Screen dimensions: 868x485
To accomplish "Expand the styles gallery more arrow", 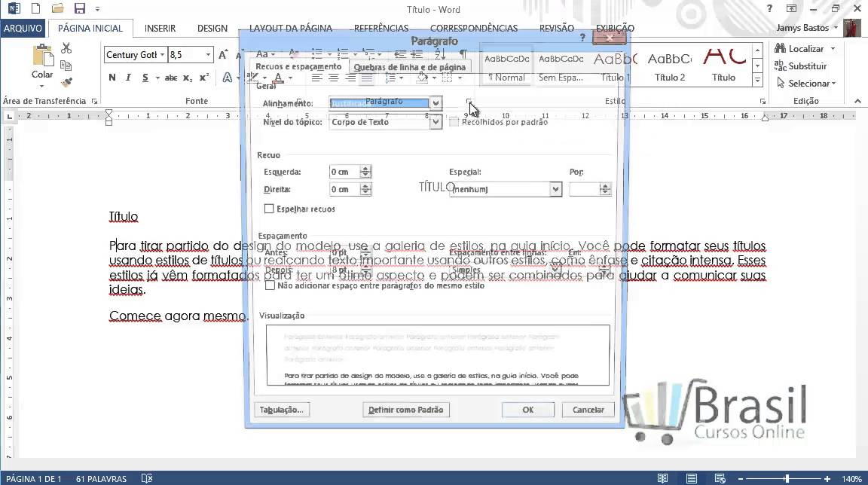I will click(757, 80).
